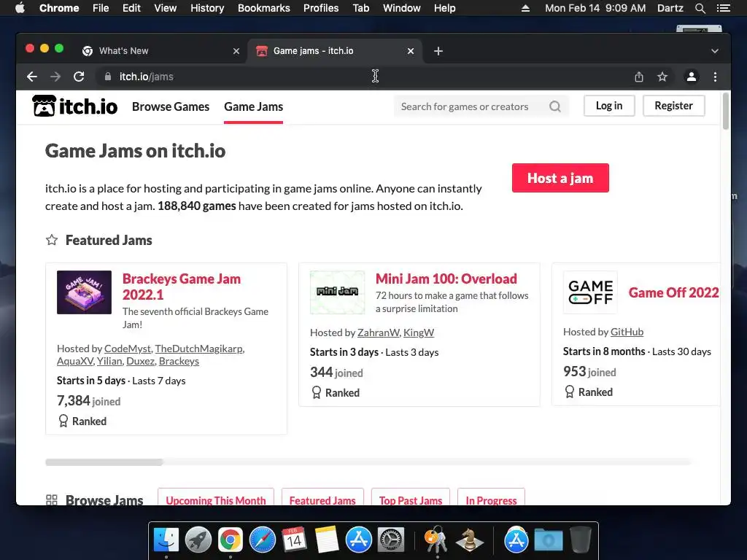This screenshot has height=560, width=747.
Task: Go back with Chrome back arrow
Action: (32, 77)
